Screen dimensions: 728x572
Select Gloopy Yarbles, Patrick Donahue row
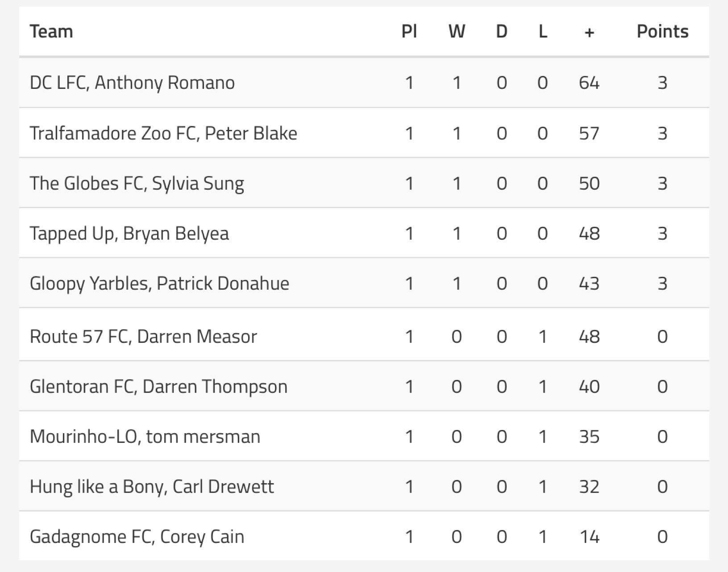(364, 283)
